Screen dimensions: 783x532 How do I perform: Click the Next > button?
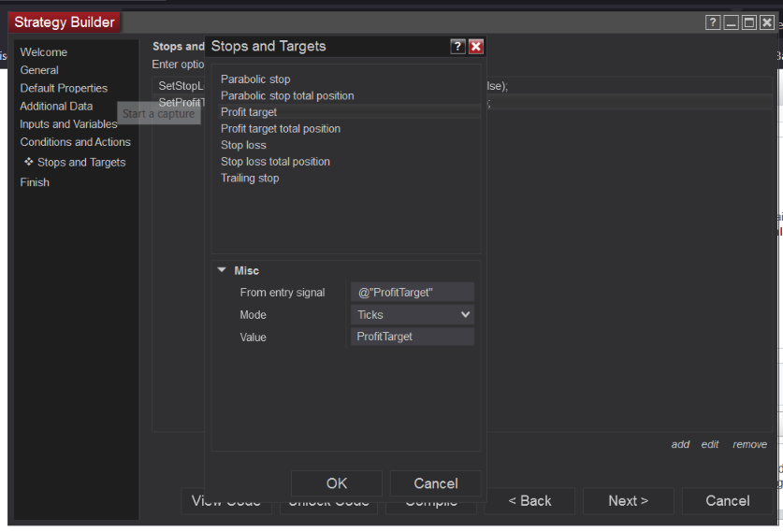(x=628, y=501)
